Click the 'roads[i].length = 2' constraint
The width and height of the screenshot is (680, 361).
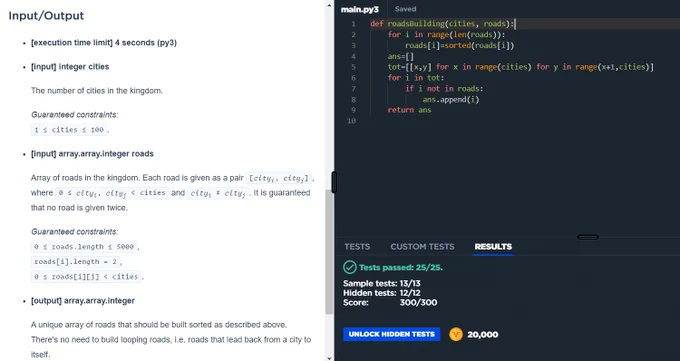pos(75,262)
